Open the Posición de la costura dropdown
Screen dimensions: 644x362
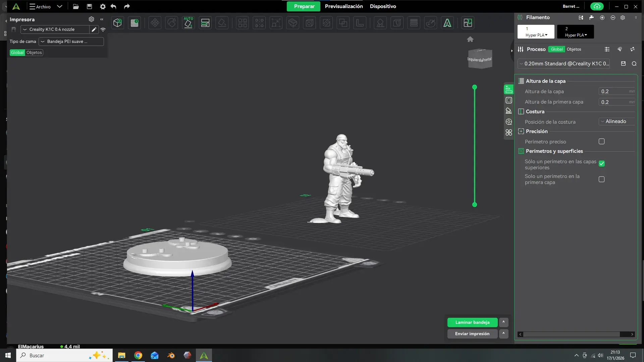[x=616, y=121]
